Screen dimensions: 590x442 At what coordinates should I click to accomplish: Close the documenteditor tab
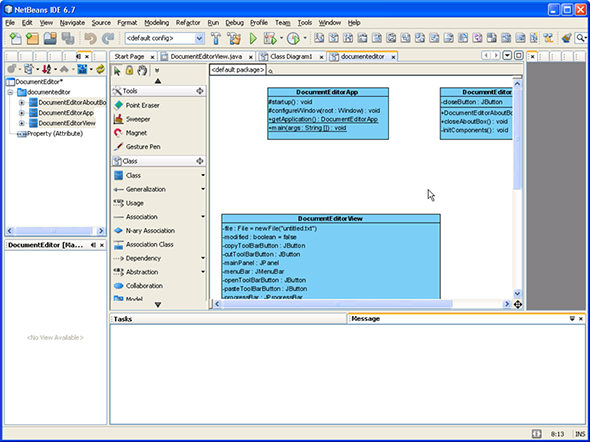click(x=393, y=57)
